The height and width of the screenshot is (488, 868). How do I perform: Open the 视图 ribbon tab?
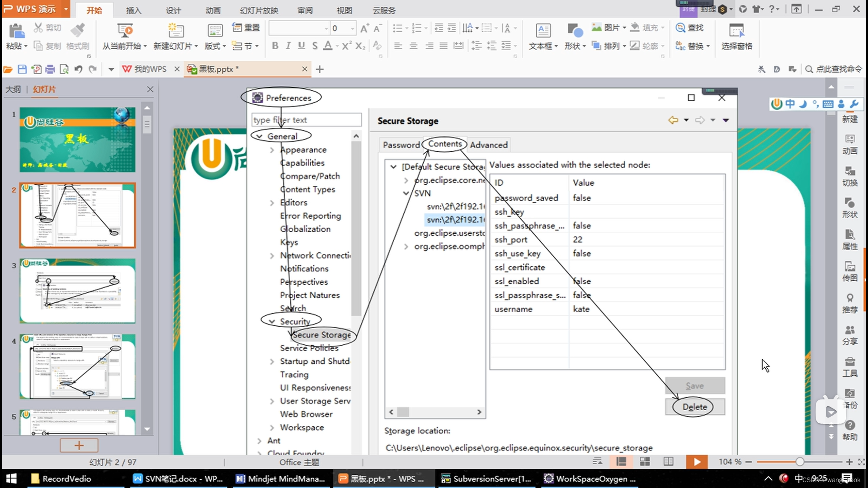pos(344,10)
